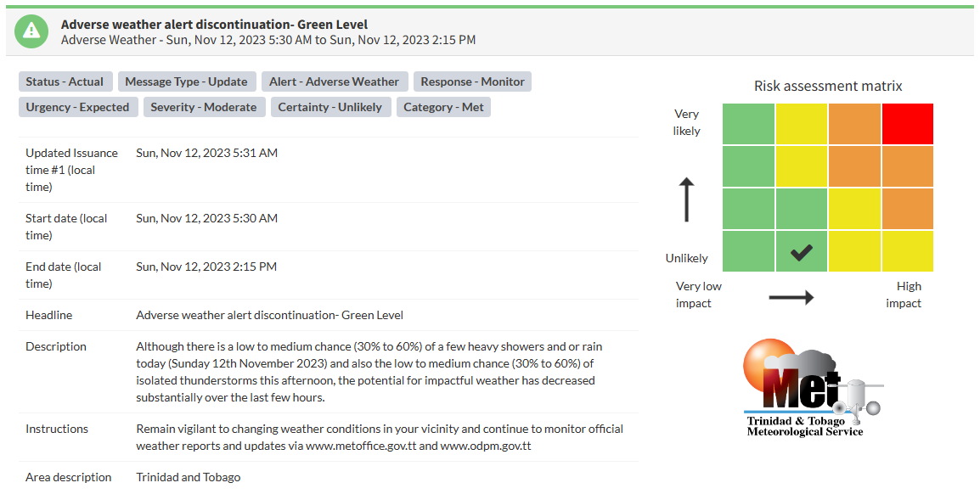Screen dimensions: 980x494
Task: Click the 'Very low impact' axis label
Action: tap(698, 295)
